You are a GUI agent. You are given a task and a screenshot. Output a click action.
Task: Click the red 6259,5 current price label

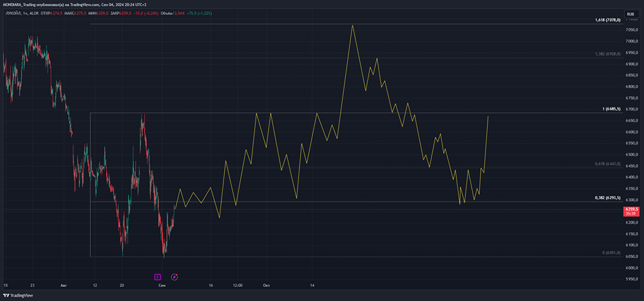click(630, 209)
